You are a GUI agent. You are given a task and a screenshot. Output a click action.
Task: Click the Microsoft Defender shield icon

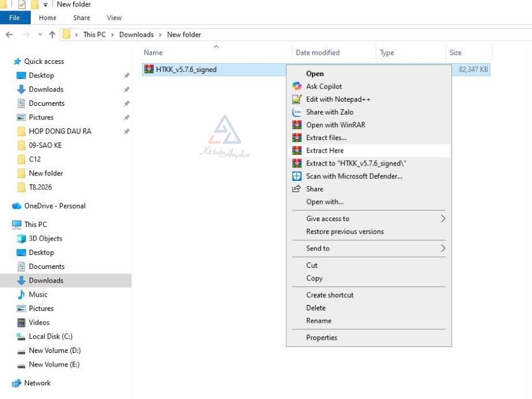click(x=297, y=176)
